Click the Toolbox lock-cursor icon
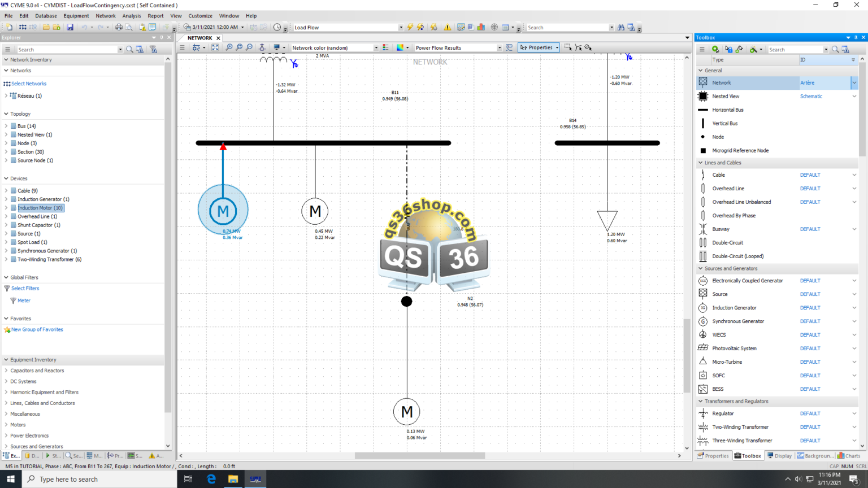The height and width of the screenshot is (488, 868). click(x=728, y=50)
